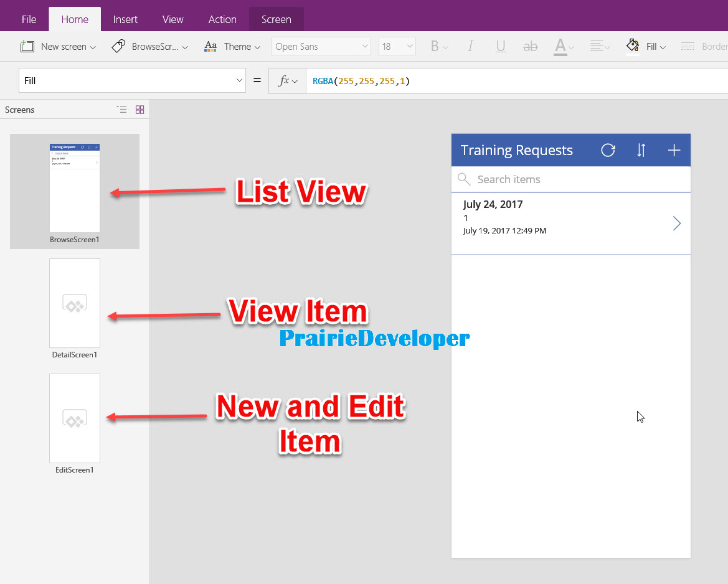This screenshot has height=584, width=728.
Task: Click the RGBA formula bar input
Action: coord(517,81)
